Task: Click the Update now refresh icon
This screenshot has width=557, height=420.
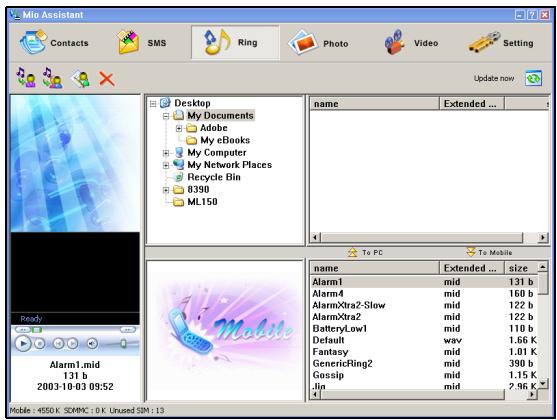Action: click(x=533, y=78)
